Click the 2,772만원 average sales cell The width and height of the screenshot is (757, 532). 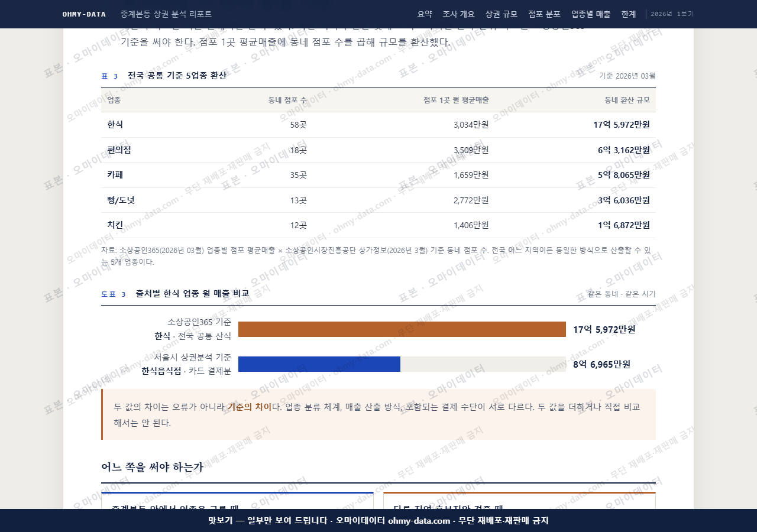[471, 200]
